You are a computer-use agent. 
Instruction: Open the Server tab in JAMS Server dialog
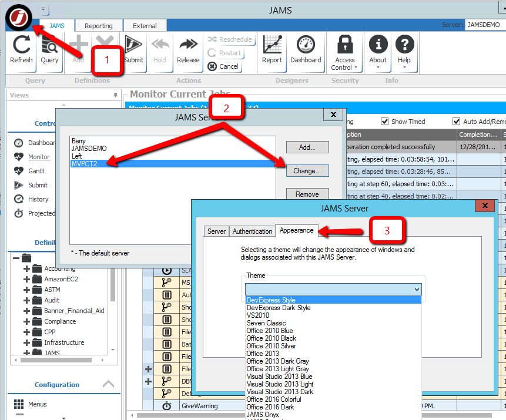coord(216,231)
